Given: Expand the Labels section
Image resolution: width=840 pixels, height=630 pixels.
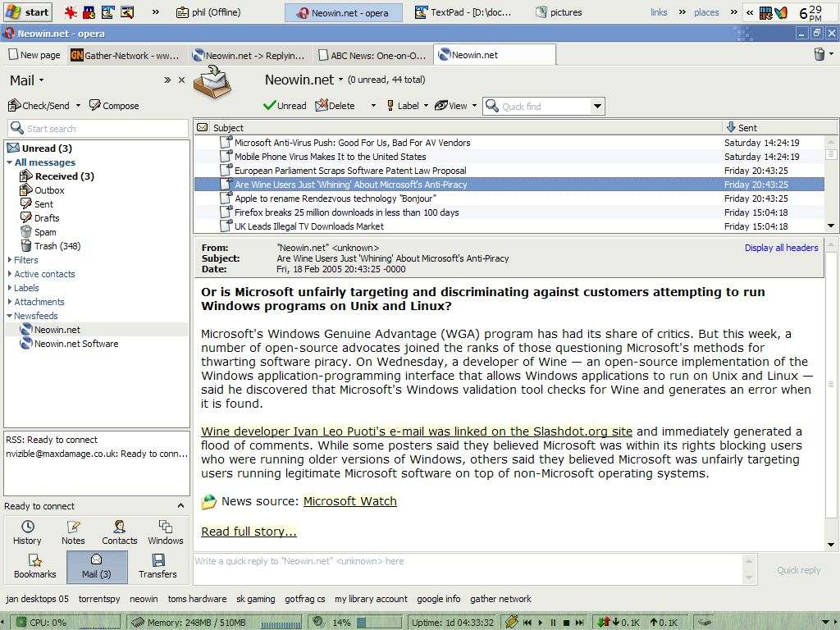Looking at the screenshot, I should coord(10,288).
